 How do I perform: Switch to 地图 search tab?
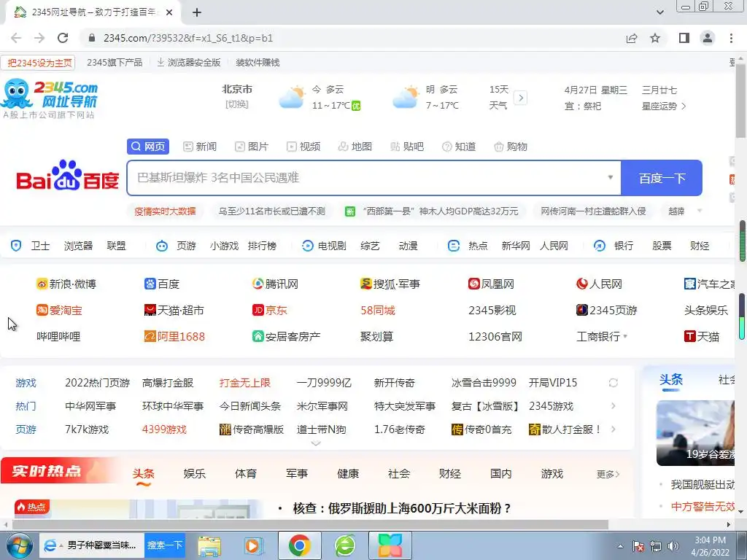[355, 147]
